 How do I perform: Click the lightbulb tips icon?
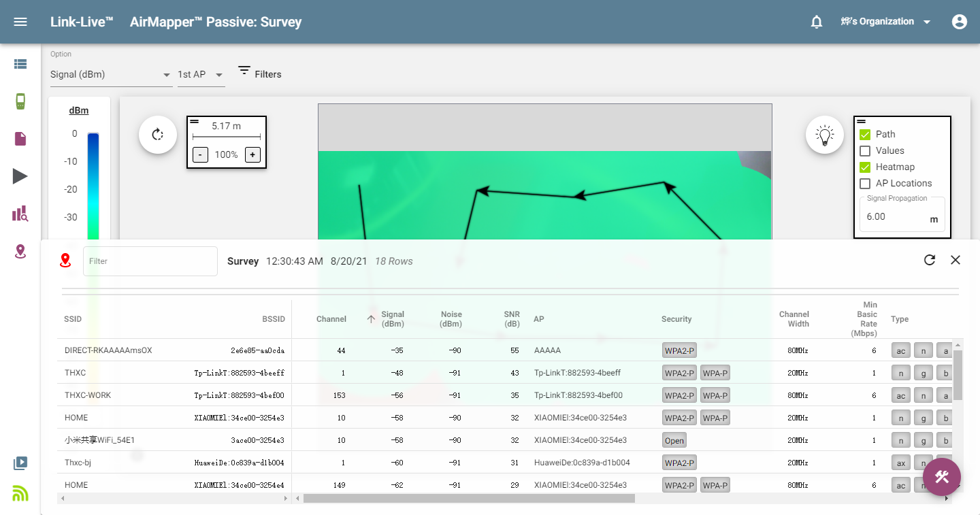click(x=825, y=134)
